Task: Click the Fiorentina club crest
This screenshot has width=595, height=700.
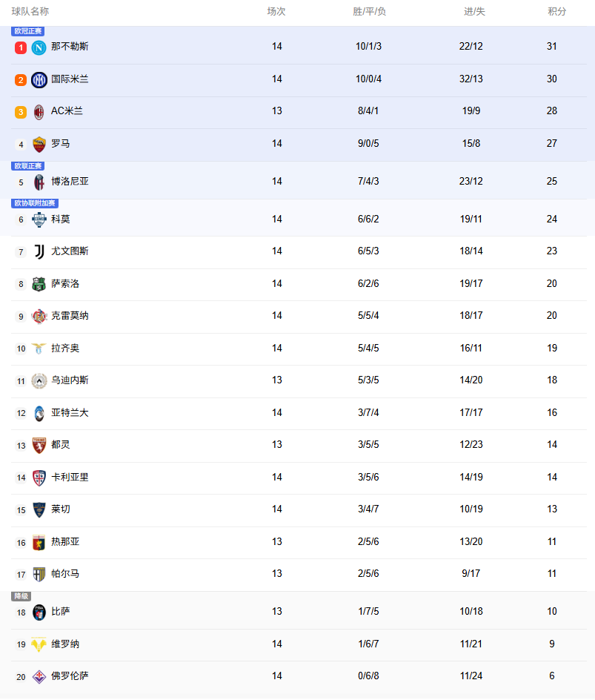Action: [39, 676]
